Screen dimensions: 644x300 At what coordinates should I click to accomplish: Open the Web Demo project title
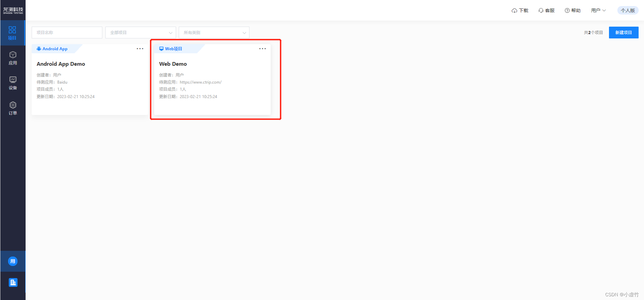[x=173, y=64]
